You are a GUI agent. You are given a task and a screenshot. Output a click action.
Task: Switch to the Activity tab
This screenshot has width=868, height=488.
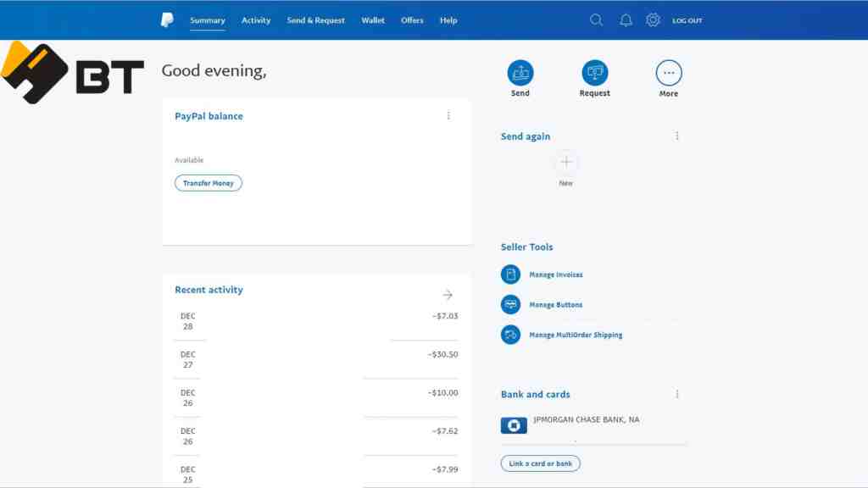click(x=256, y=20)
